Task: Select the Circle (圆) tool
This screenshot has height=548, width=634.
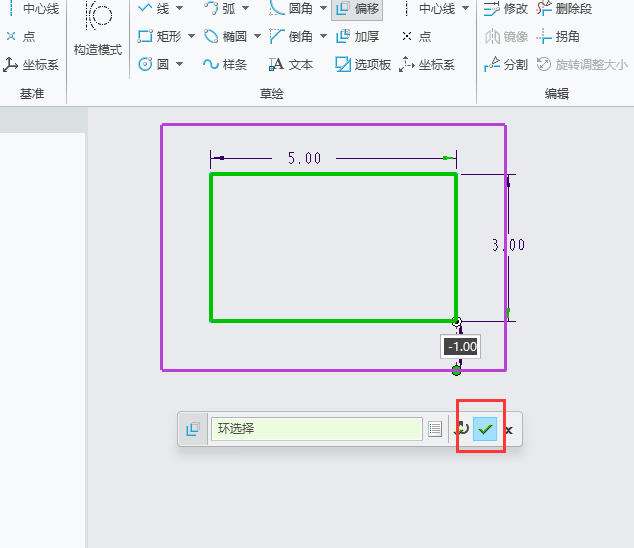Action: pyautogui.click(x=154, y=64)
